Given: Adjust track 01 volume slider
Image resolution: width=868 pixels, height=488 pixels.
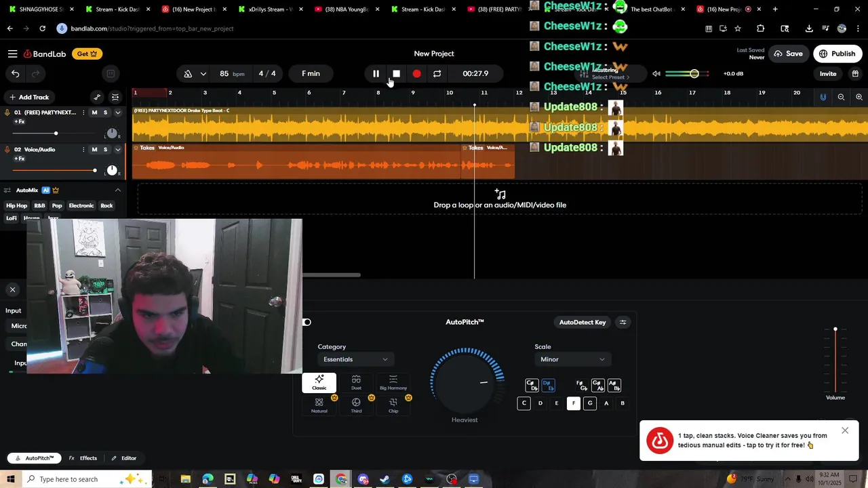Looking at the screenshot, I should click(54, 134).
